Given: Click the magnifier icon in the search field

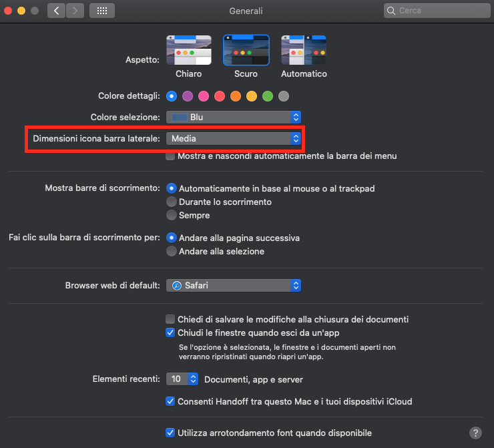Looking at the screenshot, I should [x=391, y=11].
